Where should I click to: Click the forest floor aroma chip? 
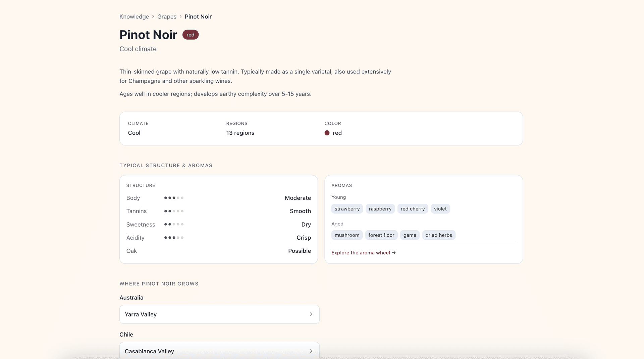pyautogui.click(x=381, y=235)
